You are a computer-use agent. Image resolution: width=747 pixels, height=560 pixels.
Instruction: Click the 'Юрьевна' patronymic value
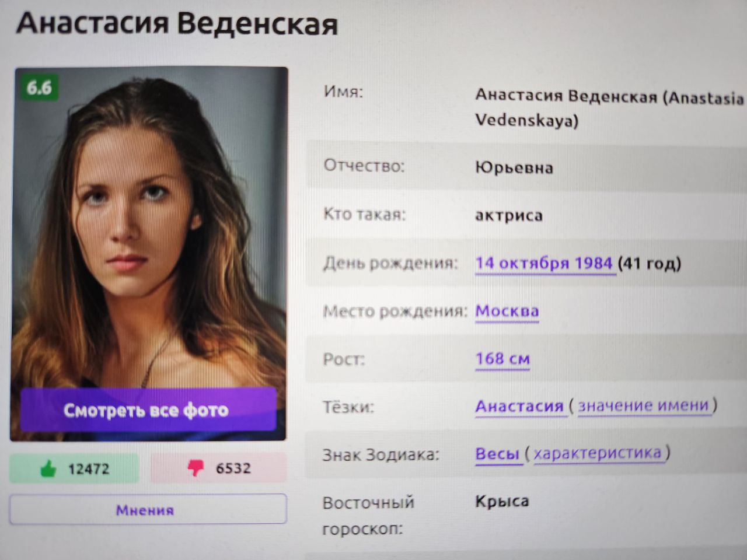coord(514,168)
